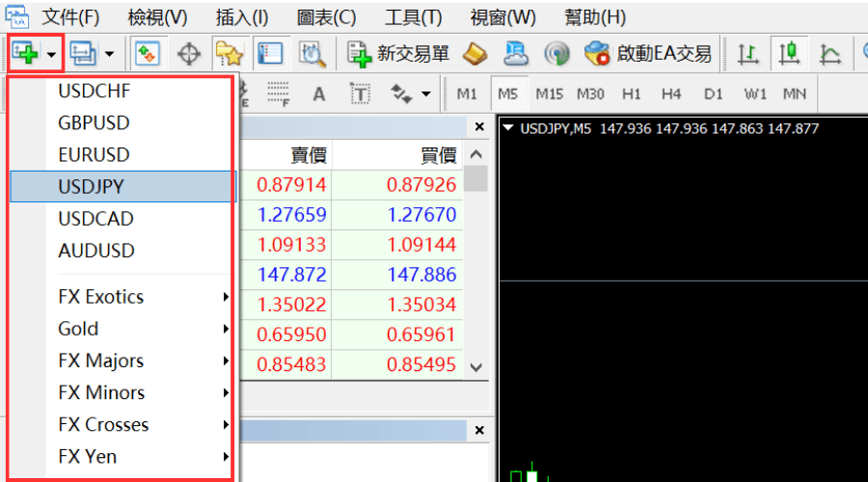Switch chart to line chart icon
The width and height of the screenshot is (868, 482).
click(829, 54)
